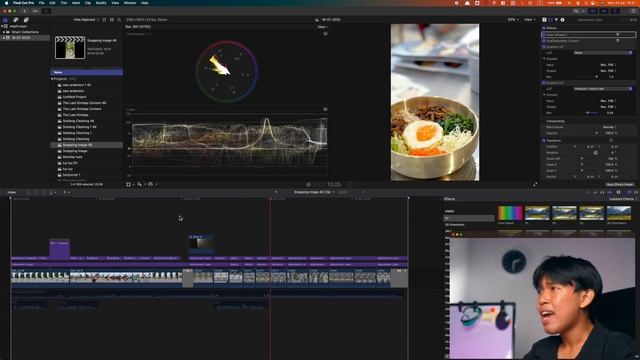Toggle the timeline visibility button in top toolbar

click(x=604, y=11)
